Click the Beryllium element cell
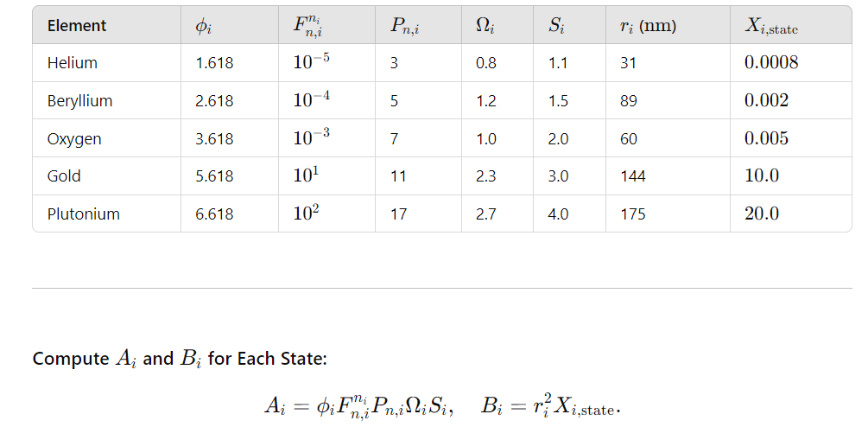Screen dimensions: 868x427 (x=79, y=101)
